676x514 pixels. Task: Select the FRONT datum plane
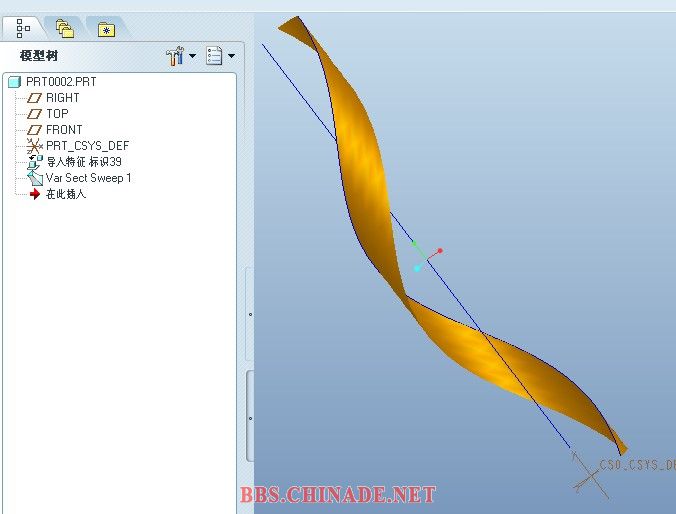(x=64, y=130)
